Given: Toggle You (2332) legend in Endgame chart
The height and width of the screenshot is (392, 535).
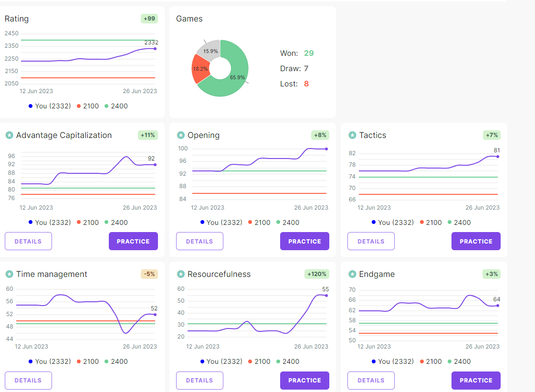Looking at the screenshot, I should 392,361.
